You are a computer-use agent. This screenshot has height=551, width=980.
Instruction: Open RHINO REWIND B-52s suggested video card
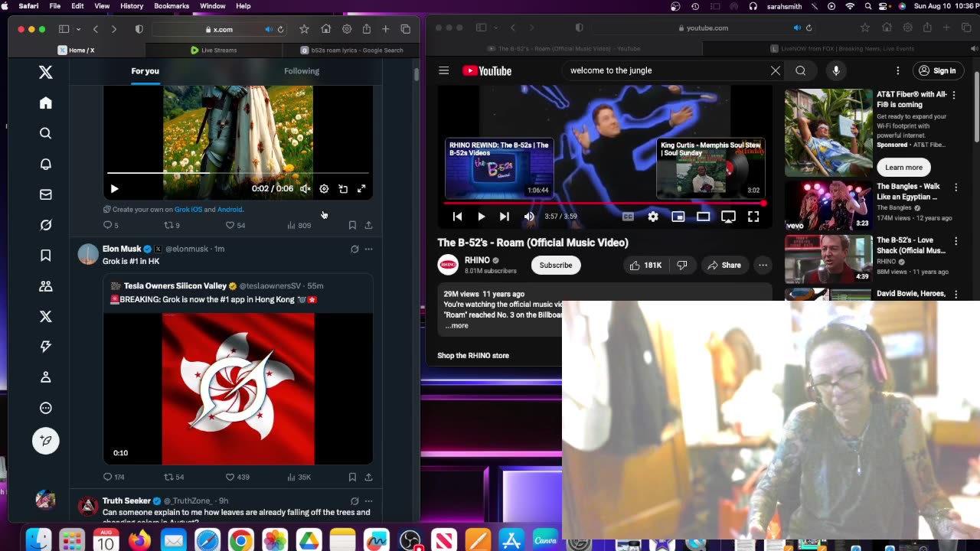pos(499,168)
